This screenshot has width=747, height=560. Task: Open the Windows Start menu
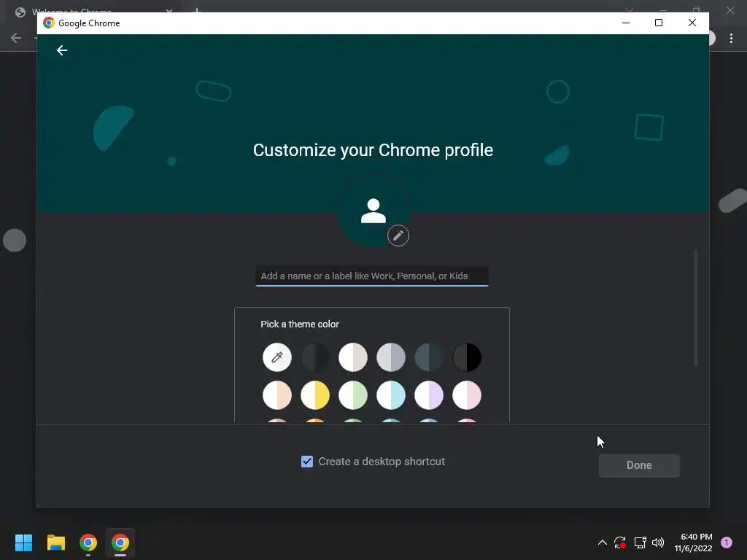click(x=23, y=542)
